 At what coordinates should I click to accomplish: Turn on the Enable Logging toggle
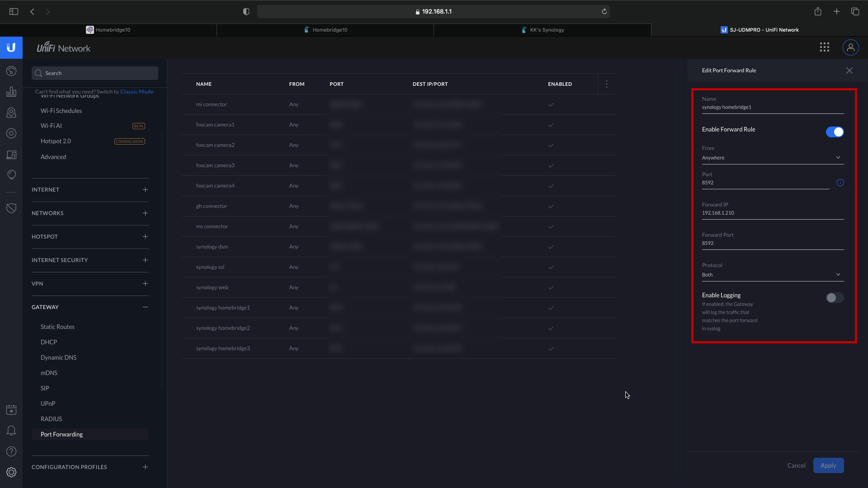834,298
